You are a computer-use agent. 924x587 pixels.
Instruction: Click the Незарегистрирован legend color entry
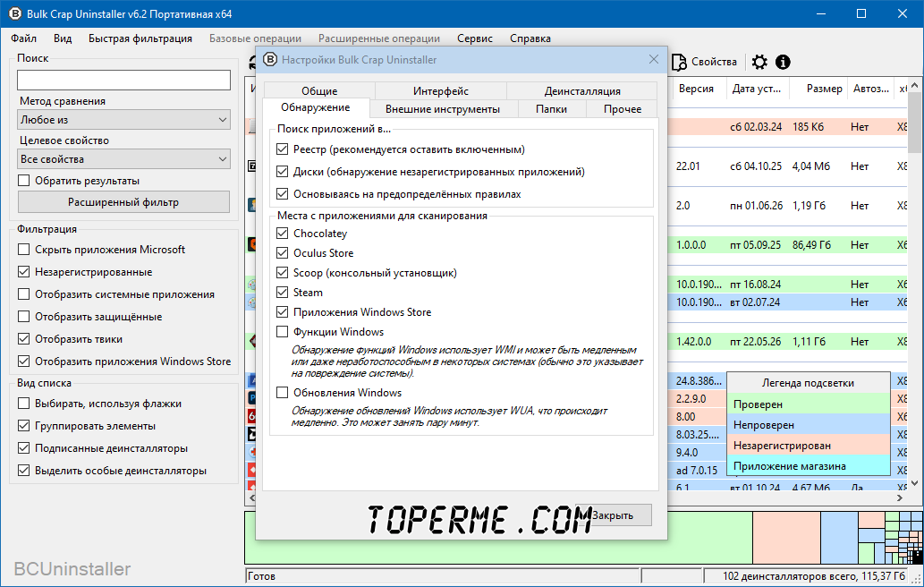808,446
